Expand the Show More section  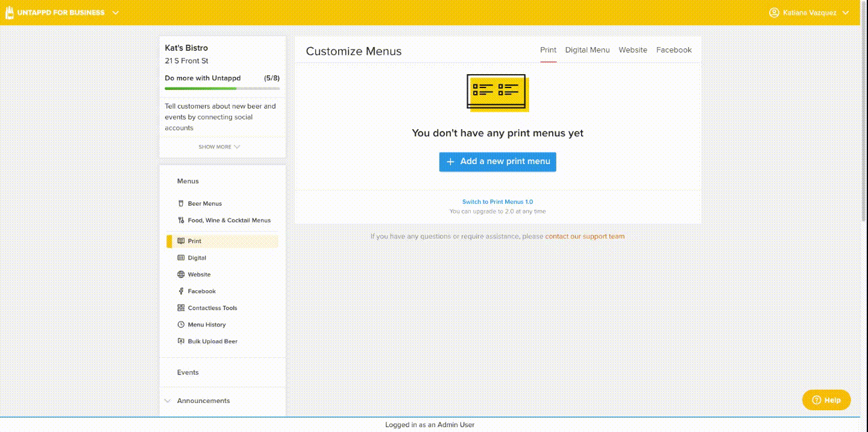(219, 147)
